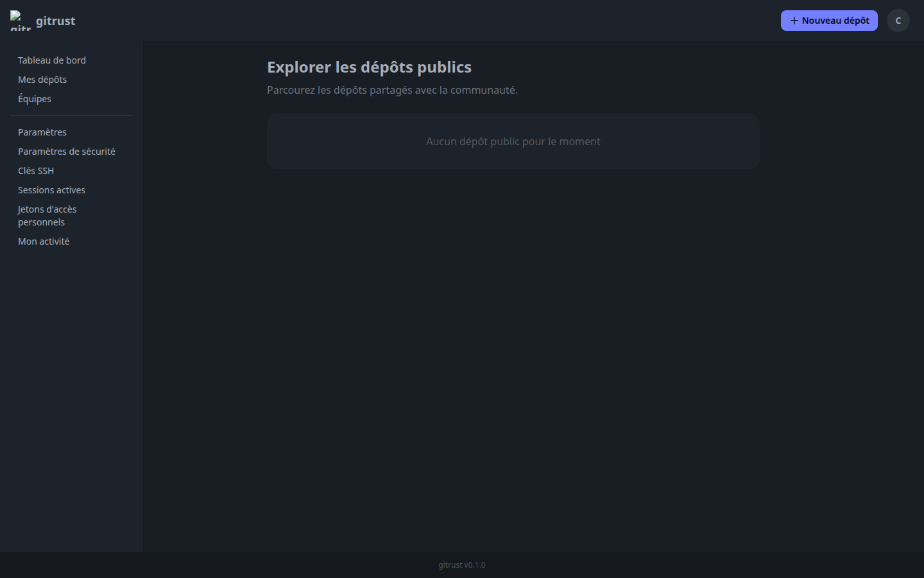Screen dimensions: 924x578
Task: Open the Paramètres page
Action: click(x=42, y=132)
